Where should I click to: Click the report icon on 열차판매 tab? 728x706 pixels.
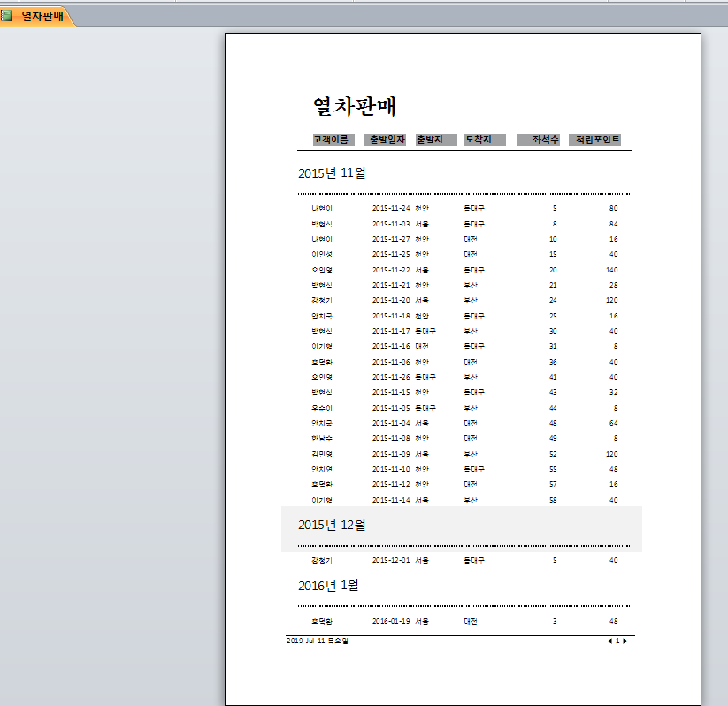[x=8, y=16]
